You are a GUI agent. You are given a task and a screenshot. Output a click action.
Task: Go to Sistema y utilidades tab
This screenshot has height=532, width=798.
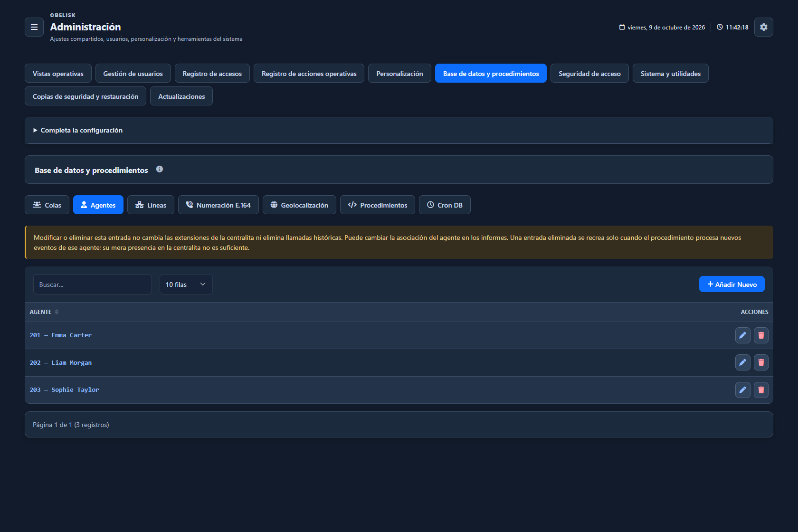671,73
